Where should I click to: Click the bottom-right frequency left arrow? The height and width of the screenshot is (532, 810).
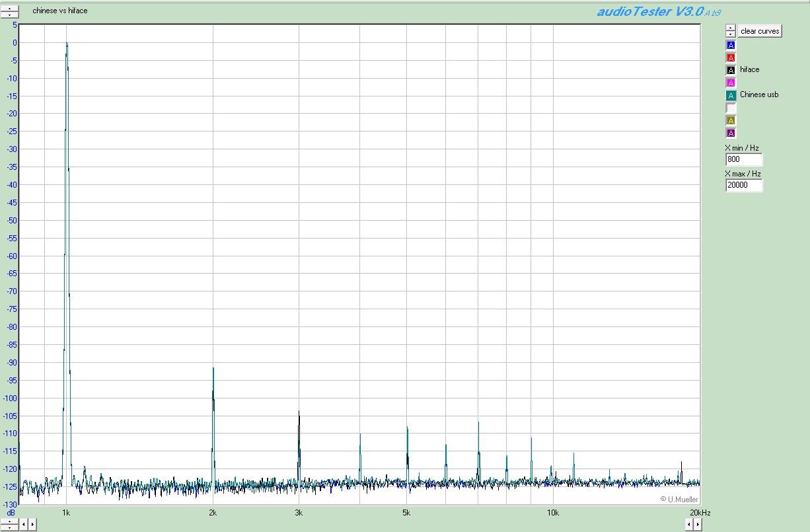click(x=688, y=525)
